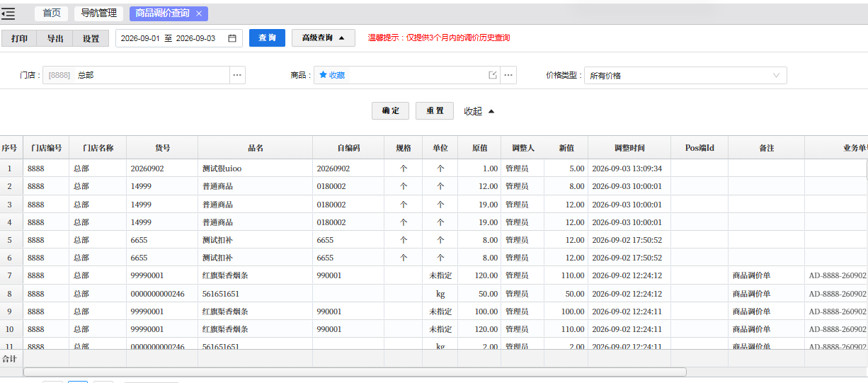Screen dimensions: 868x383
Task: Run search with 查询 button
Action: pos(267,38)
